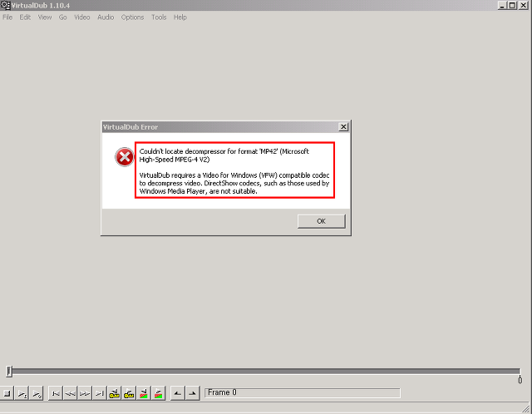Open the View menu
Viewport: 532px width, 414px height.
tap(45, 17)
